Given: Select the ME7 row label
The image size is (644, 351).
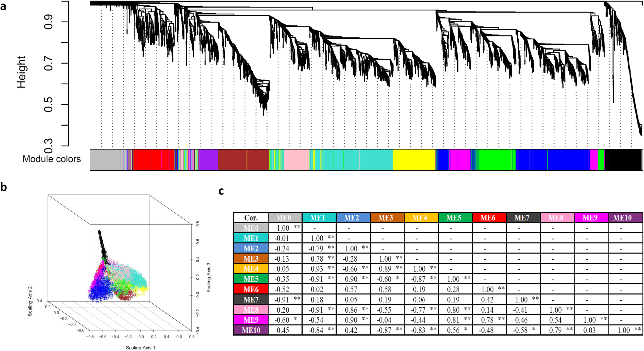Looking at the screenshot, I should [x=251, y=299].
